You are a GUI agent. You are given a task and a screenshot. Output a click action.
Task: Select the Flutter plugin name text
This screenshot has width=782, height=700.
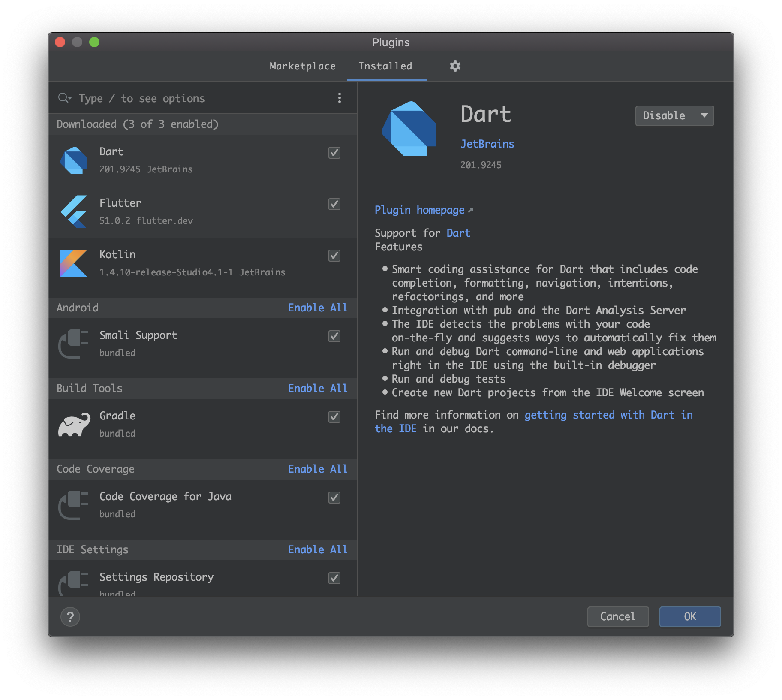(120, 203)
